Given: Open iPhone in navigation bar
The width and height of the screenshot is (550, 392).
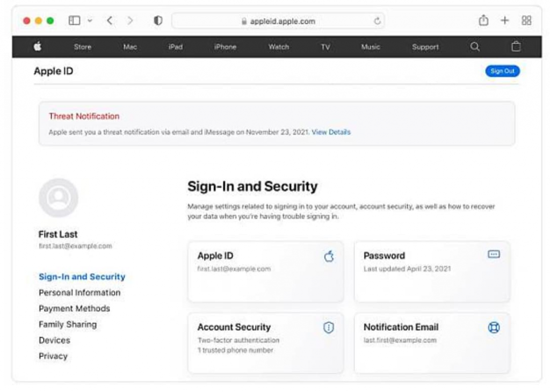Looking at the screenshot, I should point(225,47).
